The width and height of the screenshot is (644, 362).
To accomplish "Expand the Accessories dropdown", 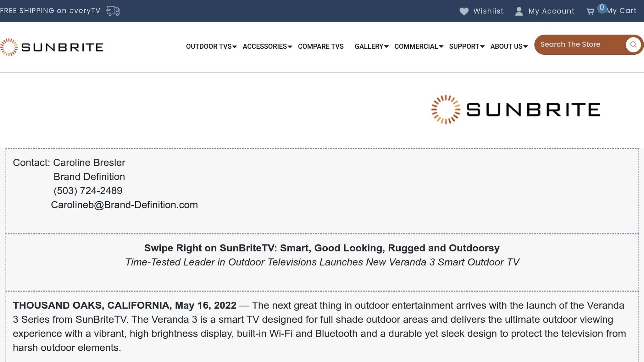I will (267, 47).
